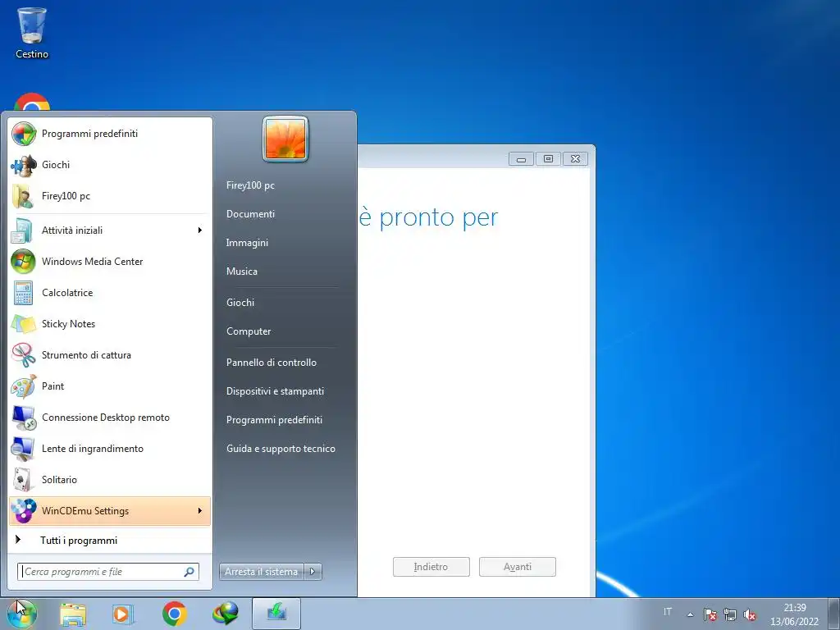The image size is (840, 630).
Task: Open Windows Explorer from taskbar
Action: click(x=73, y=614)
